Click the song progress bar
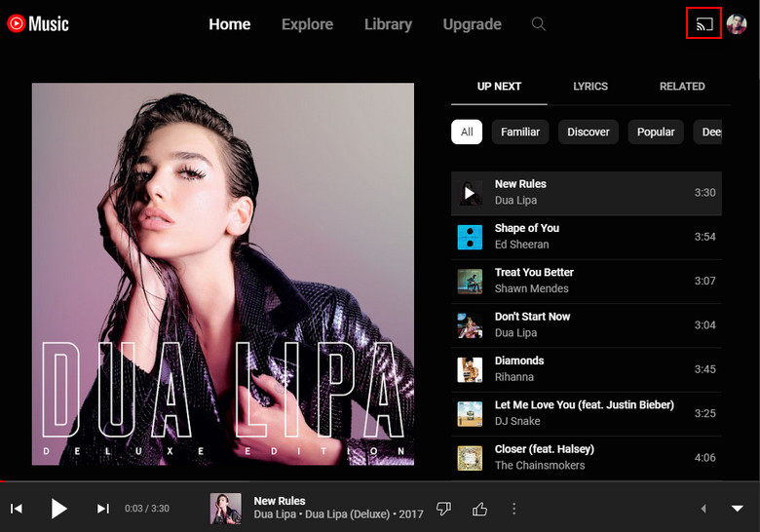This screenshot has width=760, height=532. (x=380, y=481)
